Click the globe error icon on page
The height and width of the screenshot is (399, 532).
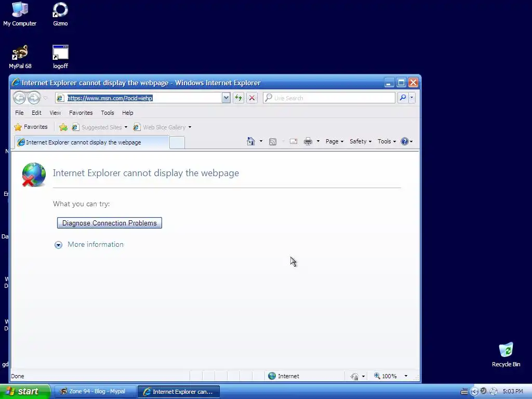coord(34,175)
